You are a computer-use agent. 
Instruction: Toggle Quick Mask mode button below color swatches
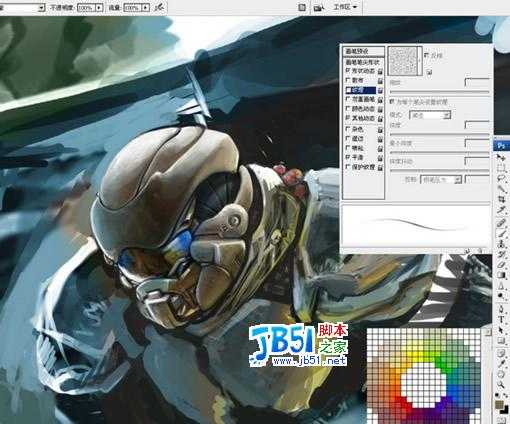pyautogui.click(x=502, y=421)
